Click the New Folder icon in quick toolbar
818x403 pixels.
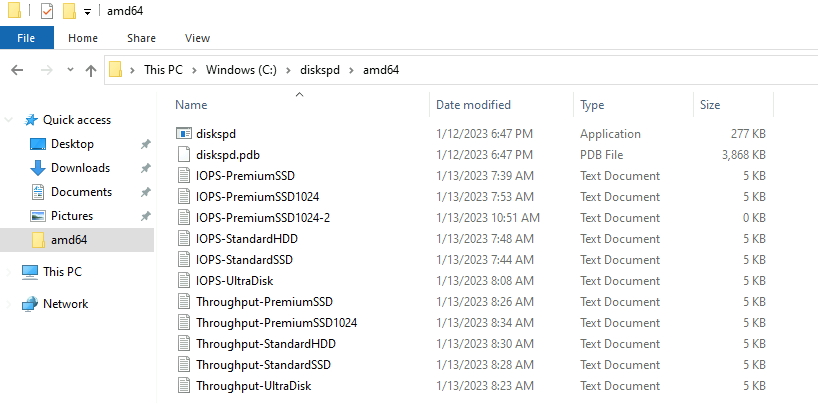click(69, 11)
